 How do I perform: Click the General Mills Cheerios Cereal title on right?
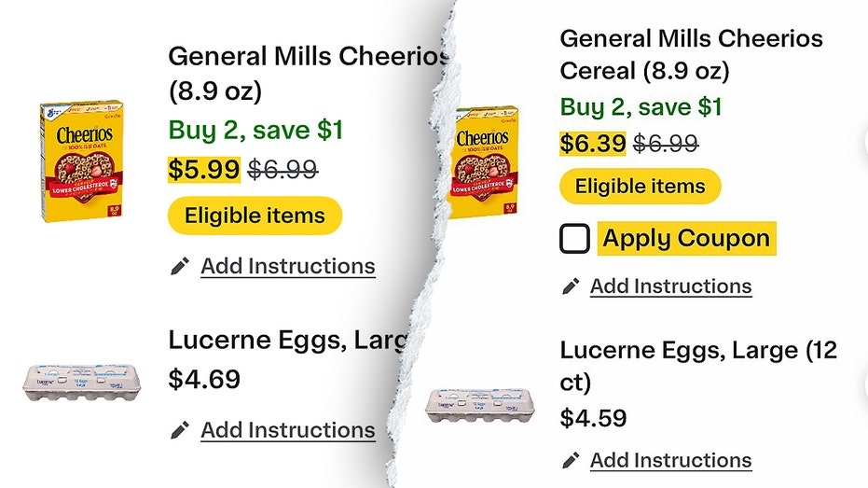[x=691, y=54]
